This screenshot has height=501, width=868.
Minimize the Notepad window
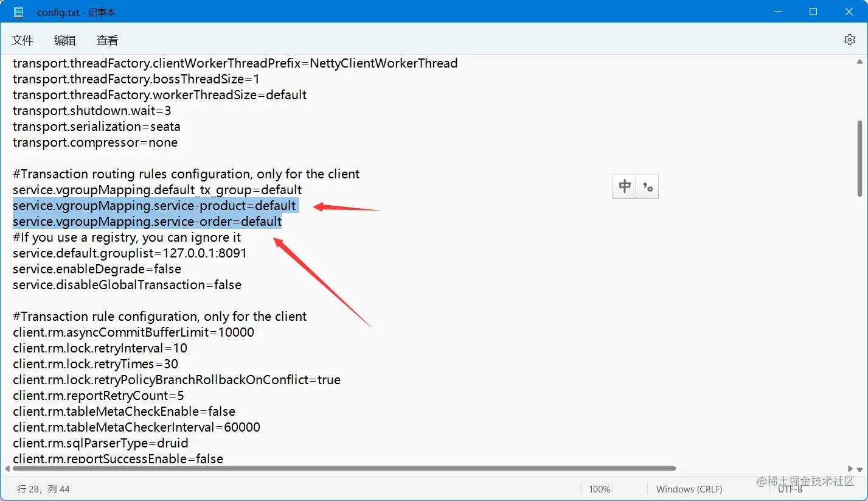coord(779,12)
